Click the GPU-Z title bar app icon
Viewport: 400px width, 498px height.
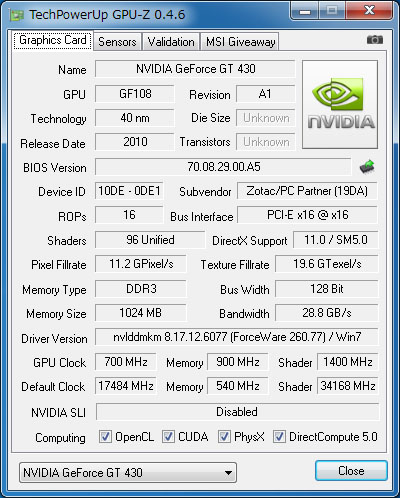click(17, 15)
